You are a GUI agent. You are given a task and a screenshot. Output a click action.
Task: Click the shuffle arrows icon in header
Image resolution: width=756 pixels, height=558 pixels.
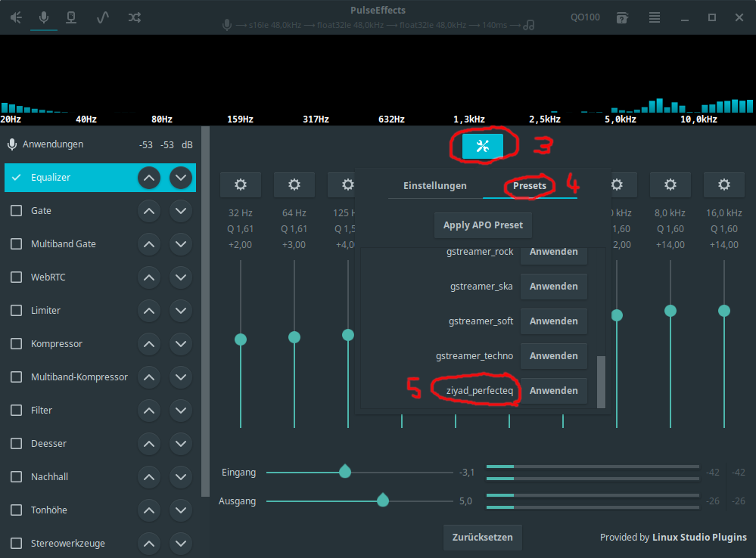coord(134,17)
